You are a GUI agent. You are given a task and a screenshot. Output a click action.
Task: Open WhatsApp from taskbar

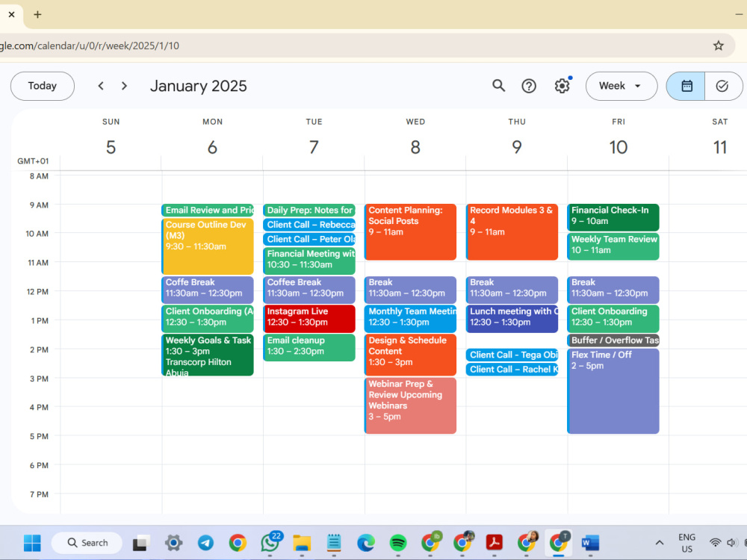pos(270,542)
